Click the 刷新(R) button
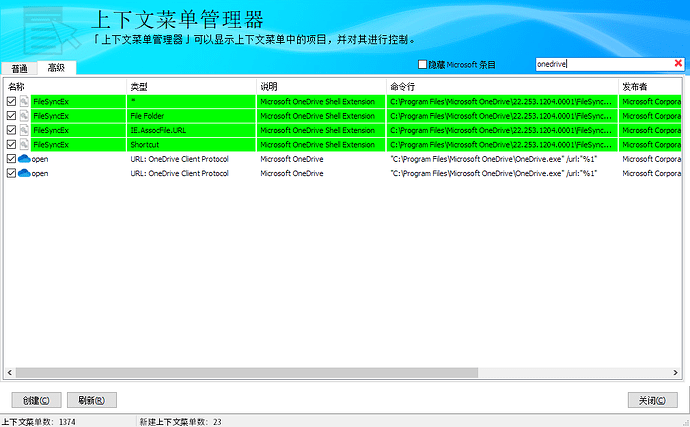690x427 pixels. (x=92, y=400)
